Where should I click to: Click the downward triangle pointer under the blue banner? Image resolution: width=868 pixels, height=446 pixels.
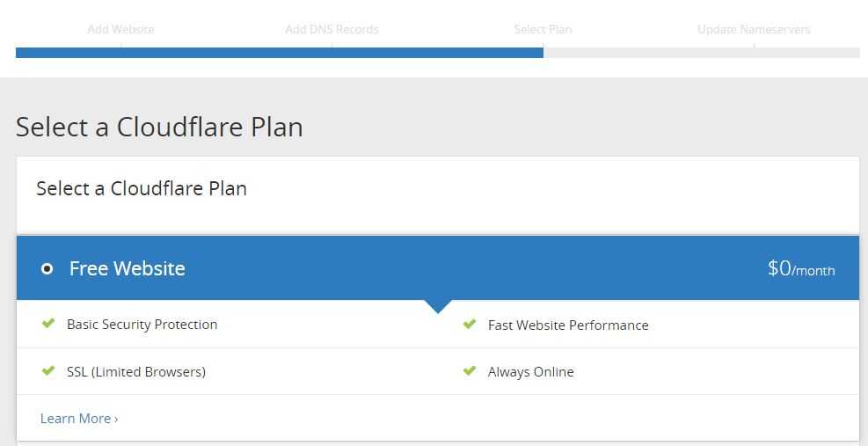pyautogui.click(x=437, y=305)
